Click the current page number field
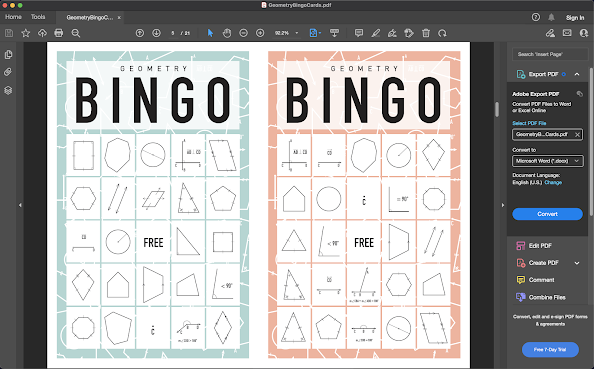594x369 pixels. tap(173, 33)
